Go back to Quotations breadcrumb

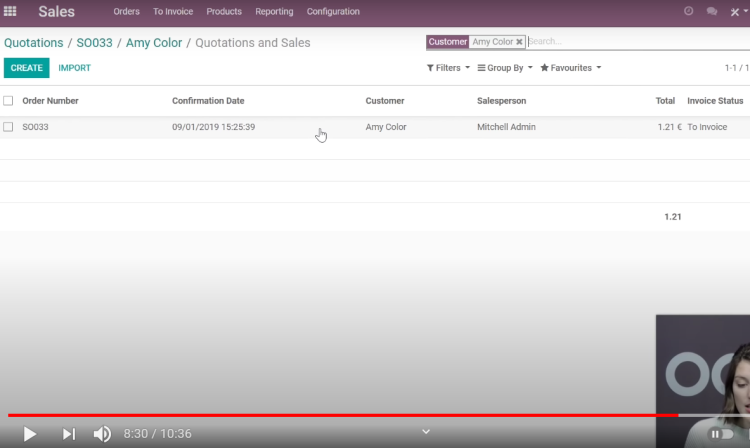[x=33, y=43]
